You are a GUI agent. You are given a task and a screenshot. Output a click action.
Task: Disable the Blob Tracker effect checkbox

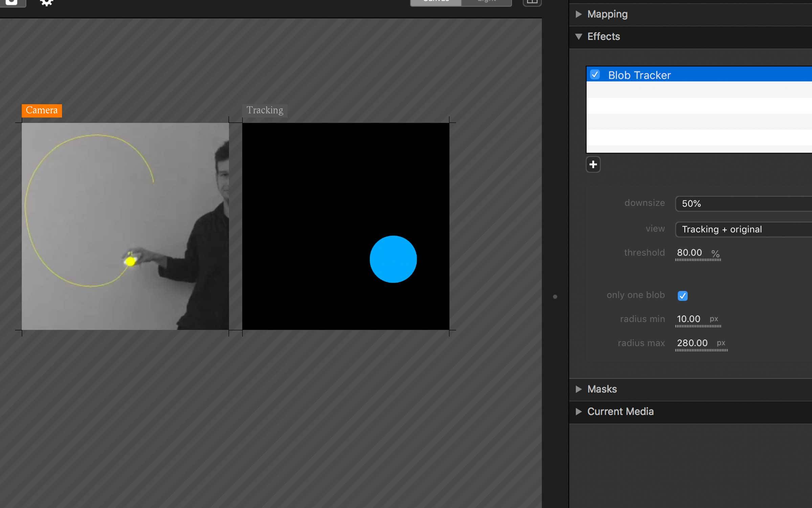(595, 75)
